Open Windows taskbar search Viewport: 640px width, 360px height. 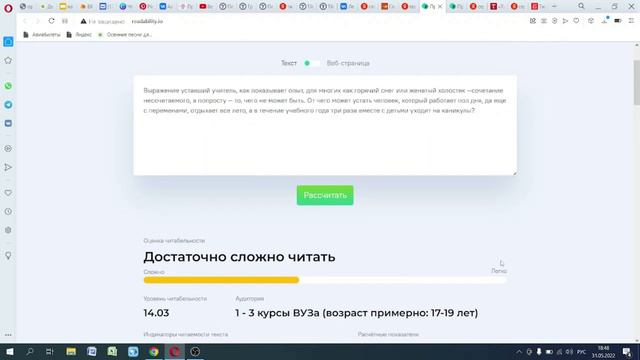coord(30,351)
